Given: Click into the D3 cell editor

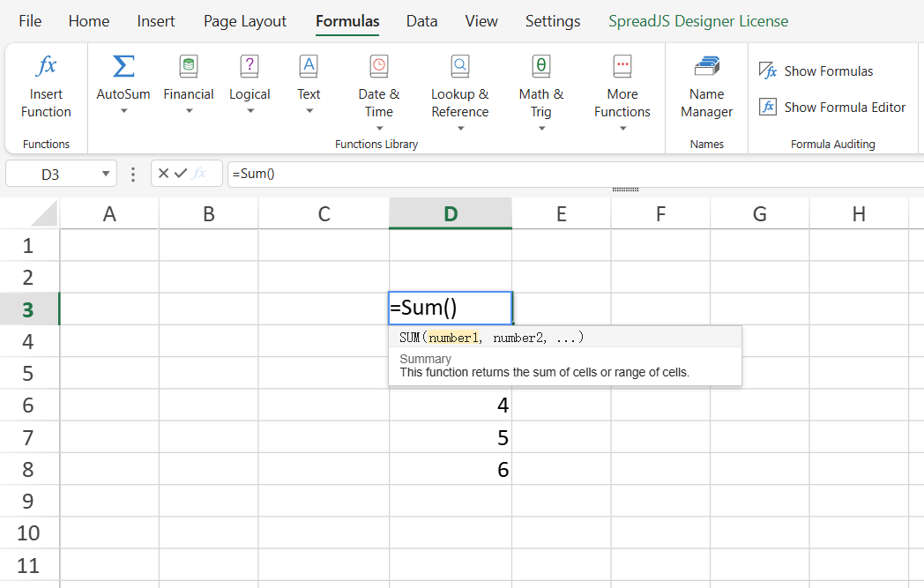Looking at the screenshot, I should tap(451, 308).
